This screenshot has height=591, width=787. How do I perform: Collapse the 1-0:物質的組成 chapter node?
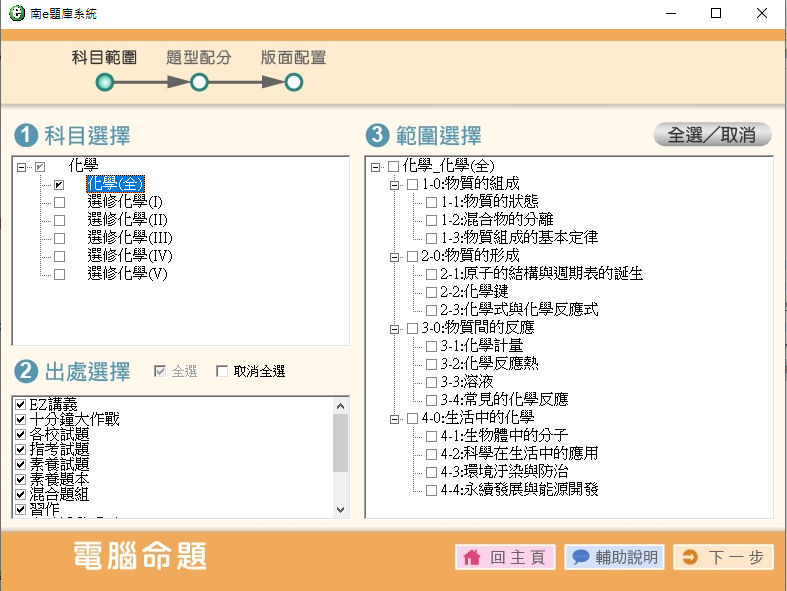[394, 184]
